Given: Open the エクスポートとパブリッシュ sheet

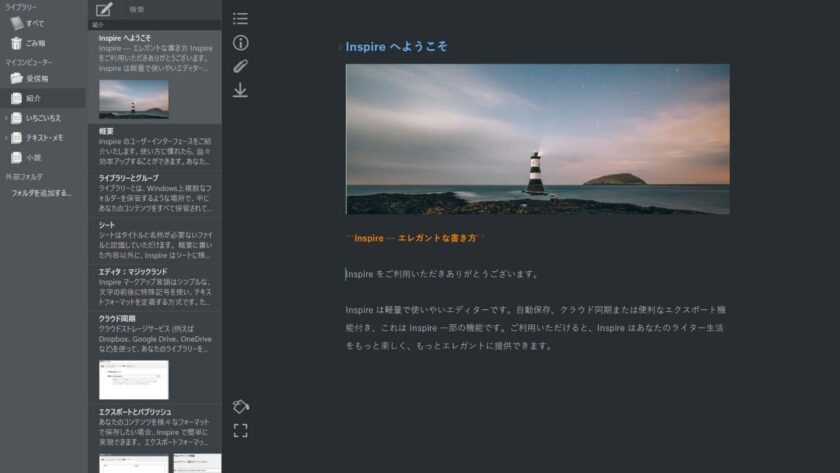Looking at the screenshot, I should pyautogui.click(x=155, y=439).
